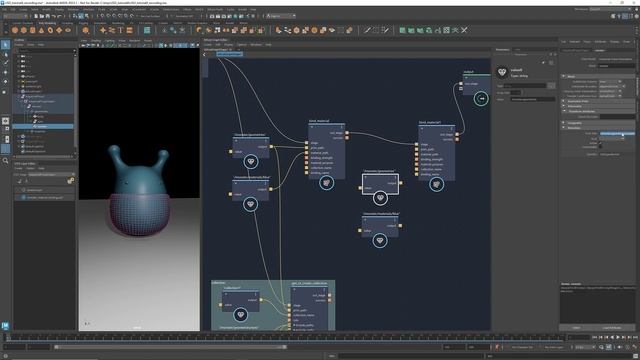Click the save scene icon in status line
The height and width of the screenshot is (360, 640).
click(x=48, y=16)
